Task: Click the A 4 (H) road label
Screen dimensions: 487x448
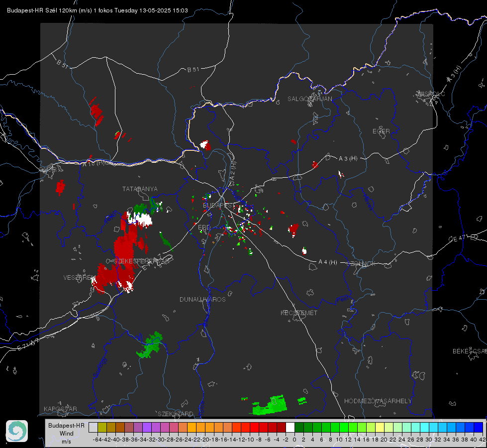Action: tap(328, 262)
